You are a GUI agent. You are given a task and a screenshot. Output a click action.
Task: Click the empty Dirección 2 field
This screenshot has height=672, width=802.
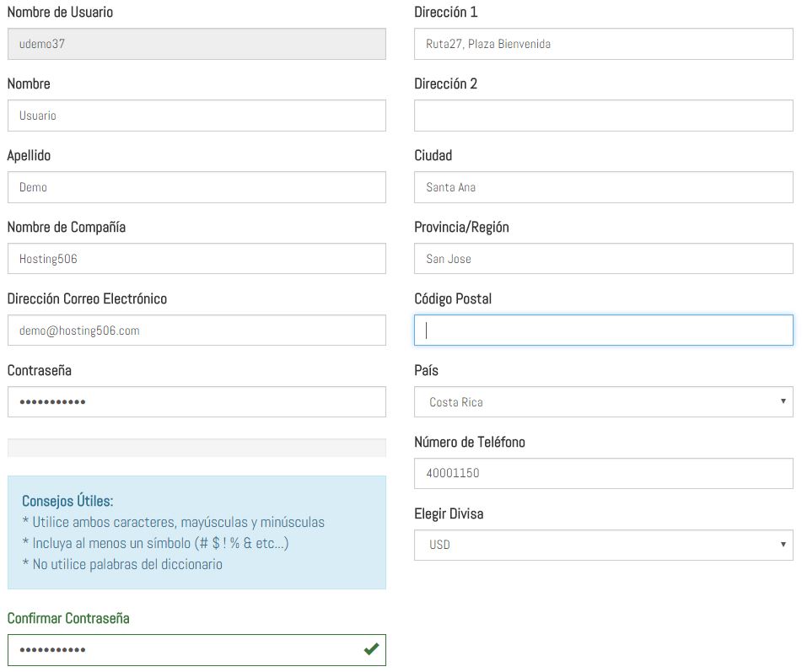click(603, 116)
